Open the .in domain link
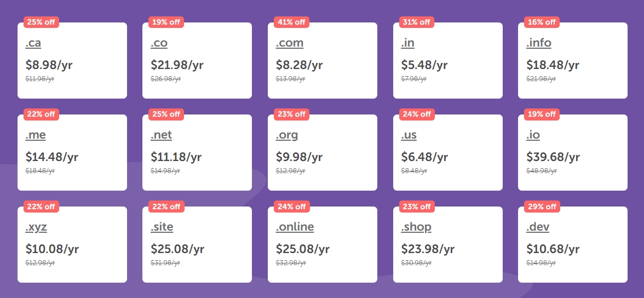Screen dimensions: 644x298 [x=407, y=43]
